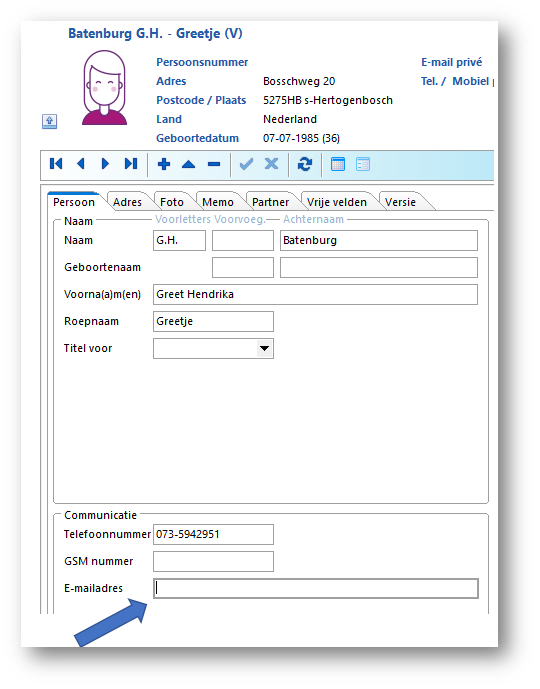This screenshot has width=540, height=689.
Task: Click the edit record triangle icon
Action: tap(188, 165)
